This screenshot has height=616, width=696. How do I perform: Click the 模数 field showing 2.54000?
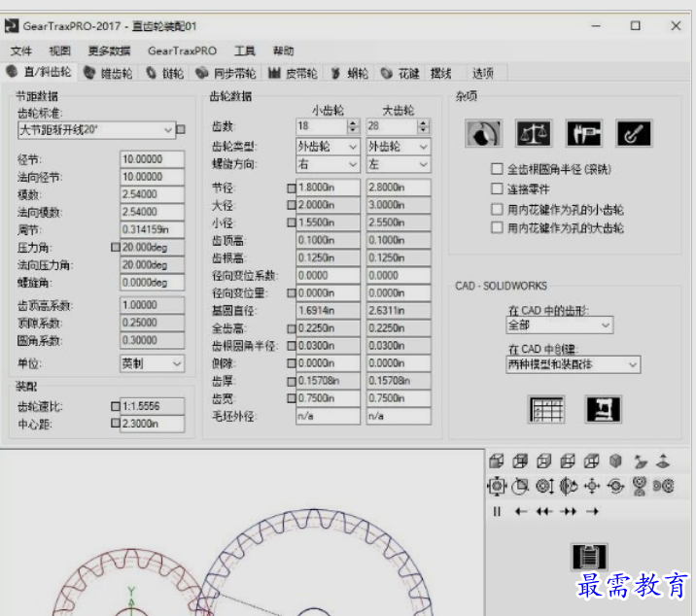coord(152,194)
